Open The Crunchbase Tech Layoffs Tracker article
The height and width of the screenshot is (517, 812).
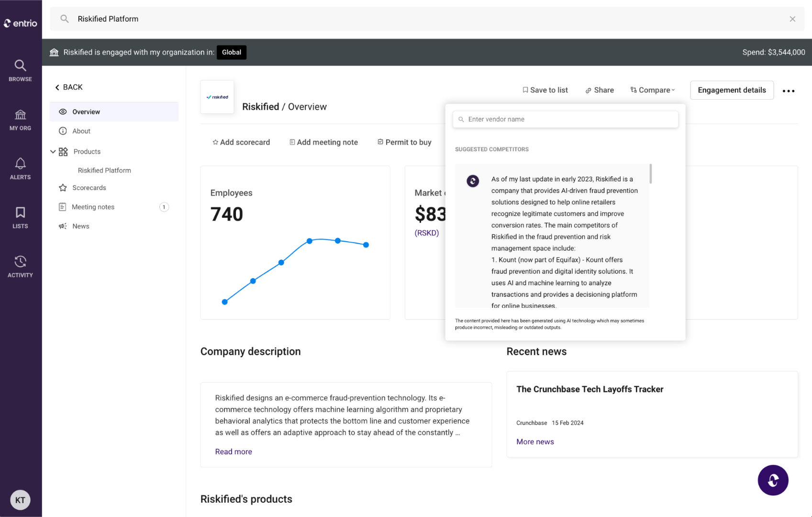(x=590, y=389)
